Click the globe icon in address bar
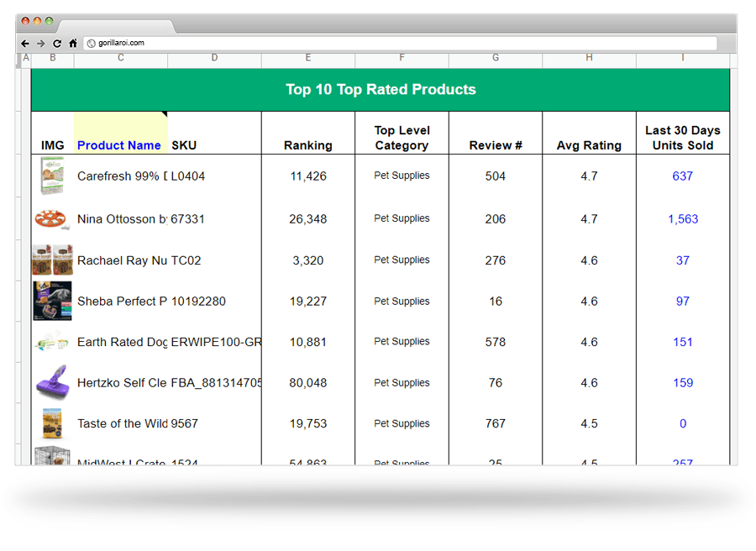The height and width of the screenshot is (551, 756). [91, 44]
